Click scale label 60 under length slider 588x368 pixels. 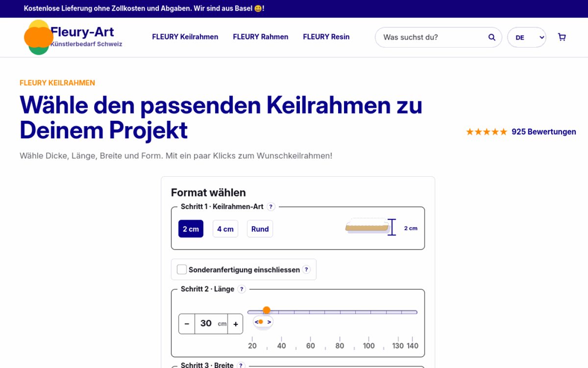pos(311,346)
